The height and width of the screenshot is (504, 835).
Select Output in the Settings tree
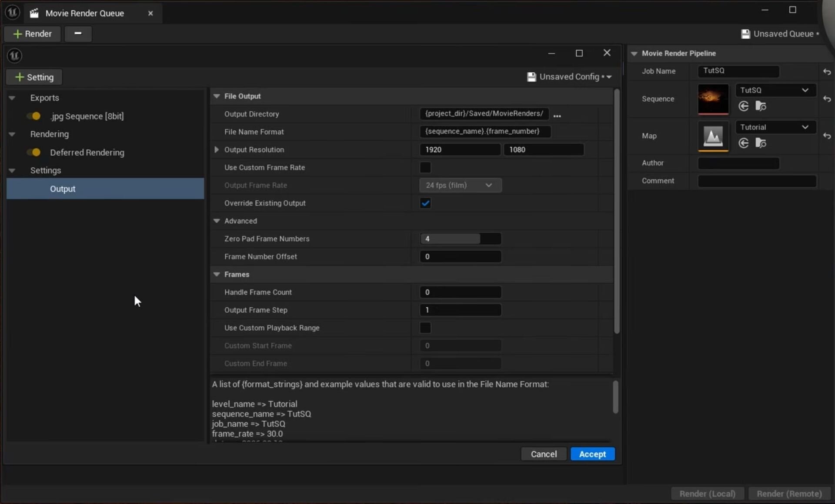[x=63, y=189]
